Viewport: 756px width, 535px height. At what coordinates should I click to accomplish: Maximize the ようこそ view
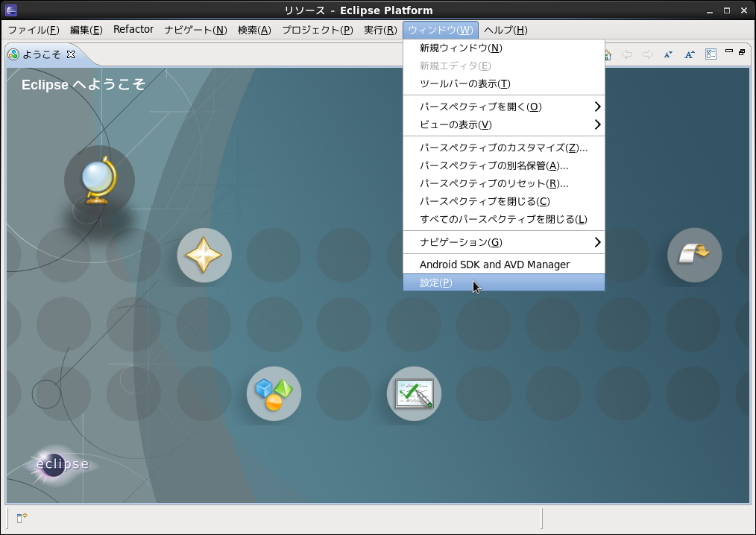[742, 51]
